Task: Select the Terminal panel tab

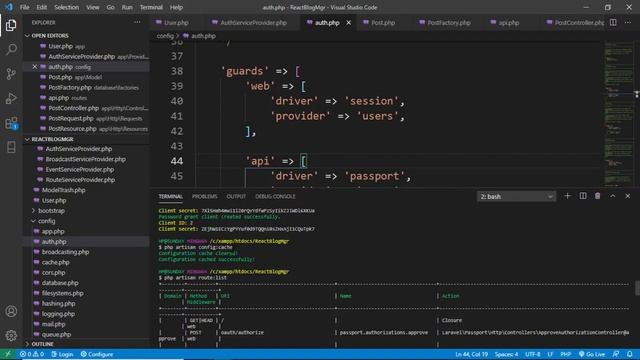Action: pyautogui.click(x=171, y=196)
